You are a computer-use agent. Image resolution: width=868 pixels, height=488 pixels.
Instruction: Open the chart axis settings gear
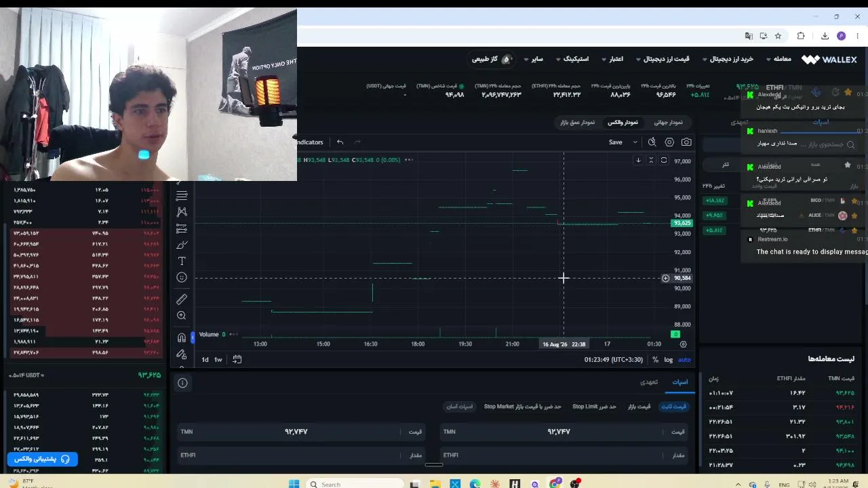(x=683, y=344)
